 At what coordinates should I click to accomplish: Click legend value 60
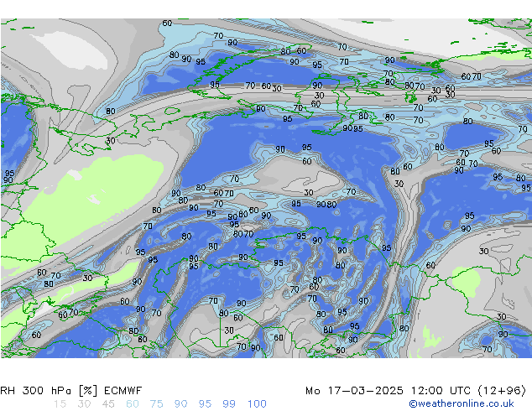coord(133,403)
